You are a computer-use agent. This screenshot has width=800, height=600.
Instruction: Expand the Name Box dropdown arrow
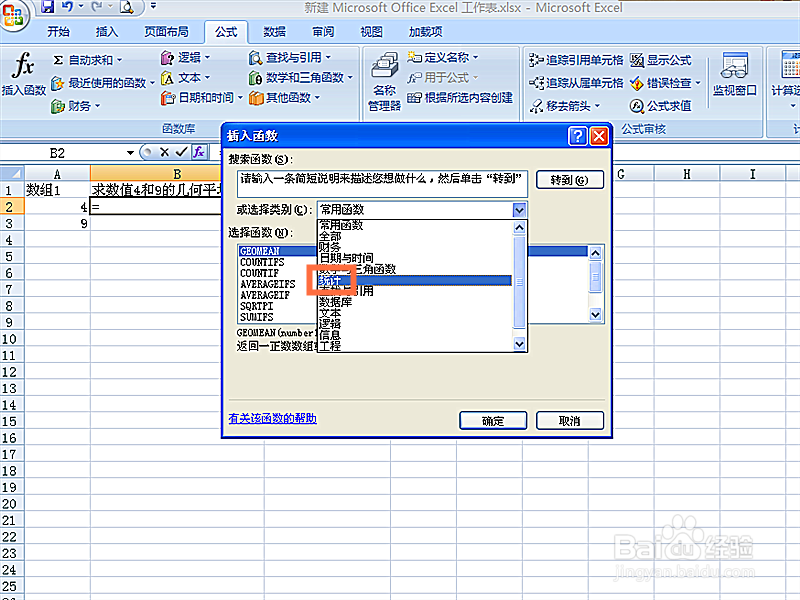pyautogui.click(x=130, y=153)
